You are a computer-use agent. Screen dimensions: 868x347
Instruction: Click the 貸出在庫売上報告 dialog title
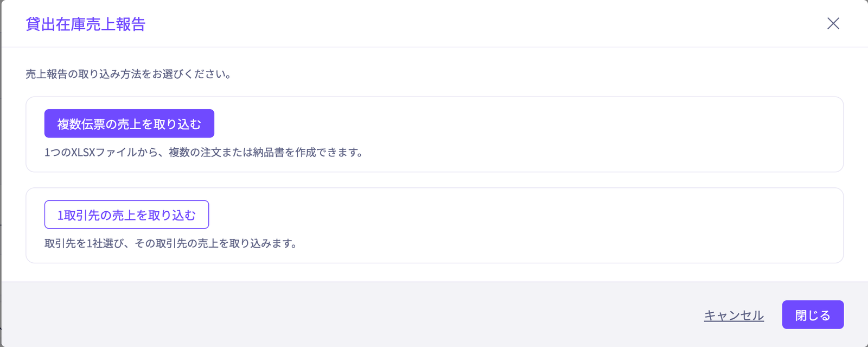pos(86,24)
